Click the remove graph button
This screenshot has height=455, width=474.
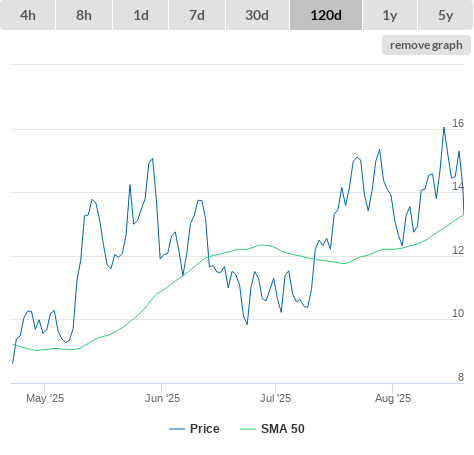coord(426,45)
